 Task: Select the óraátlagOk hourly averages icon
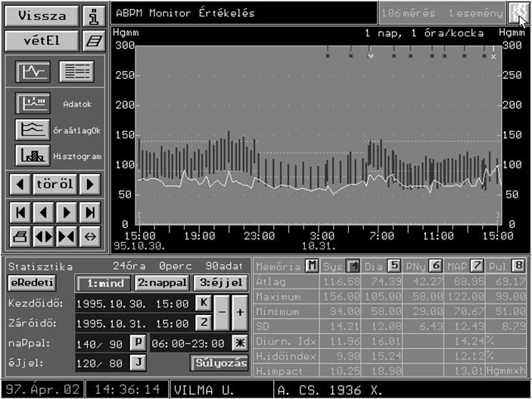click(33, 129)
